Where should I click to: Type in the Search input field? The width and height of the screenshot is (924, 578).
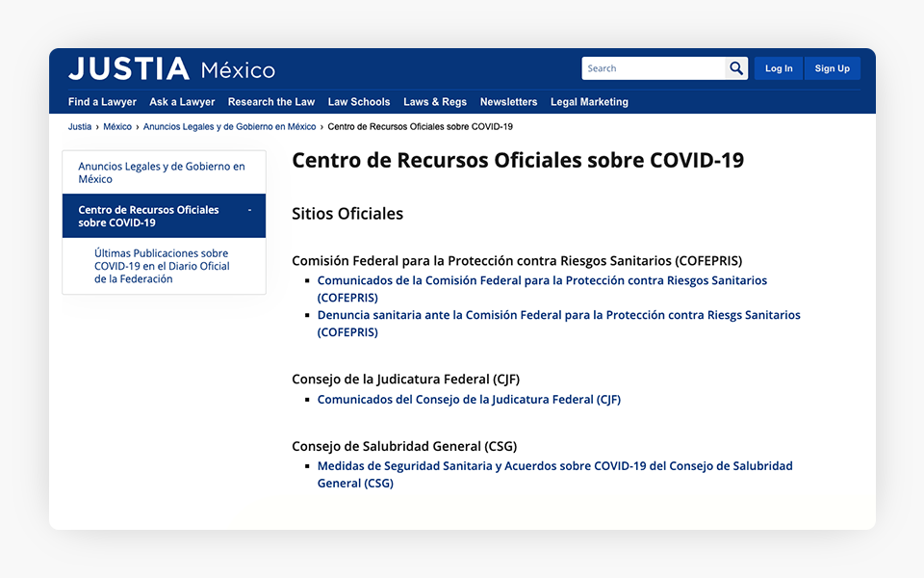(x=654, y=68)
